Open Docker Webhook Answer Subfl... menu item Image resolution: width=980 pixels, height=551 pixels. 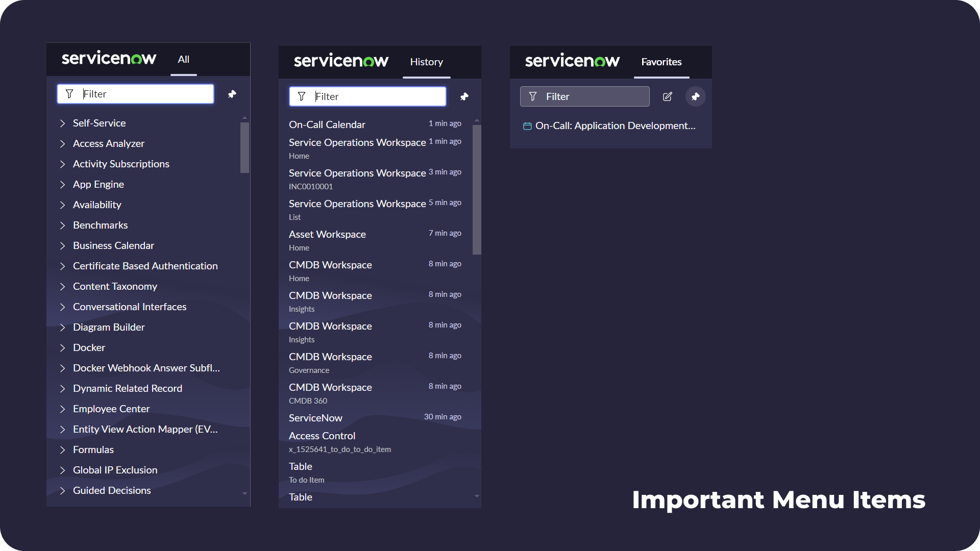(x=146, y=368)
